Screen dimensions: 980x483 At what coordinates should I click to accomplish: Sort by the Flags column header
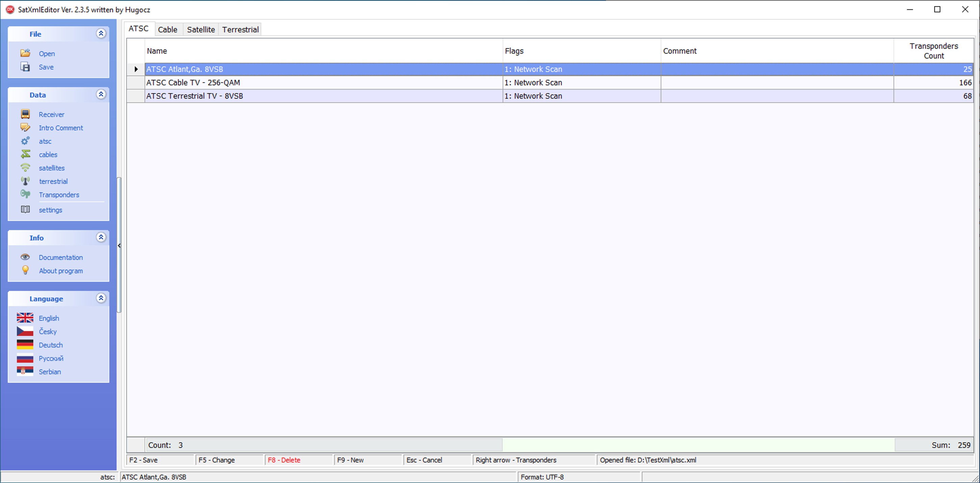[x=582, y=51]
